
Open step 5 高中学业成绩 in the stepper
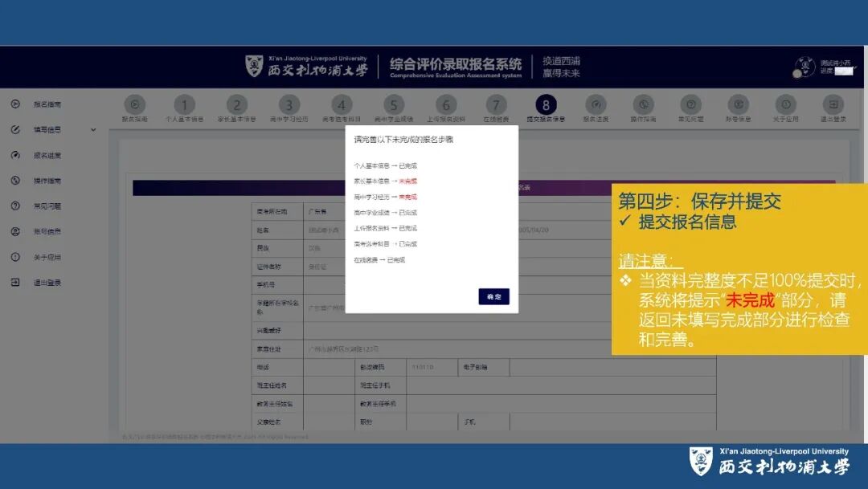pyautogui.click(x=394, y=104)
